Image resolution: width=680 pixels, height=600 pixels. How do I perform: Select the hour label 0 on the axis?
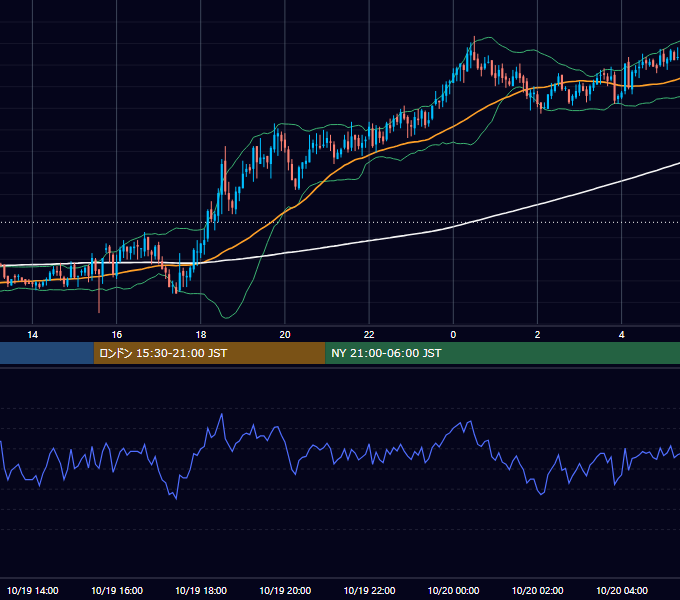tap(453, 335)
